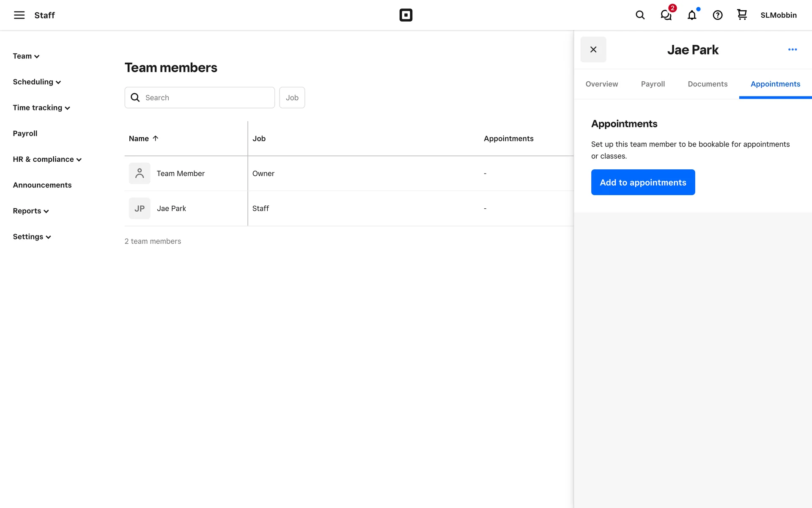Open the search magnifier in top bar
Screen dimensions: 812x508
pyautogui.click(x=640, y=15)
